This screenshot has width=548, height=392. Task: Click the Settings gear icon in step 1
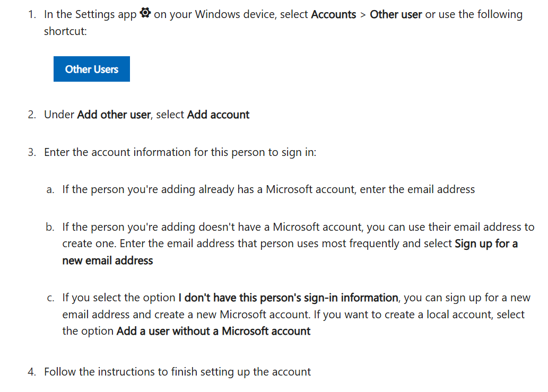click(x=145, y=13)
